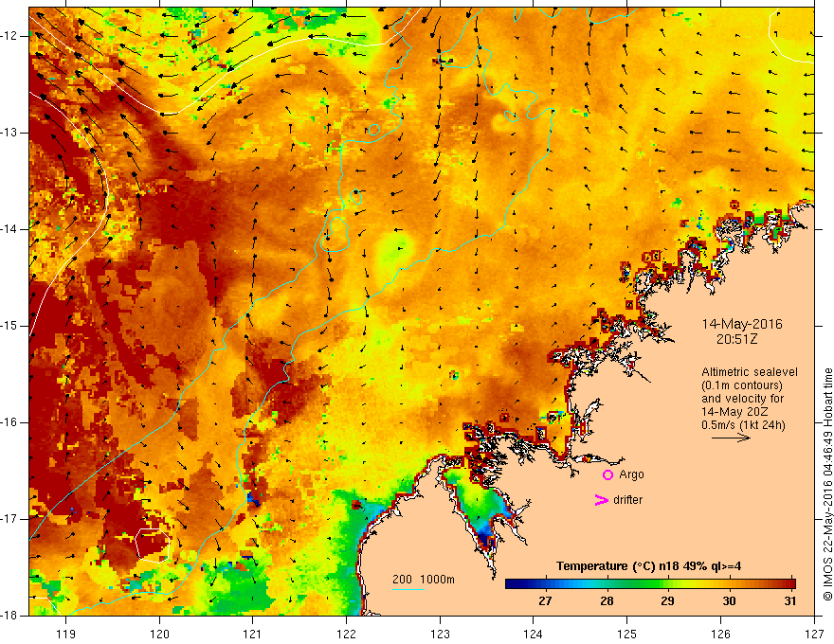This screenshot has width=834, height=644.
Task: Click the '14-May 20Z' text line
Action: click(734, 412)
